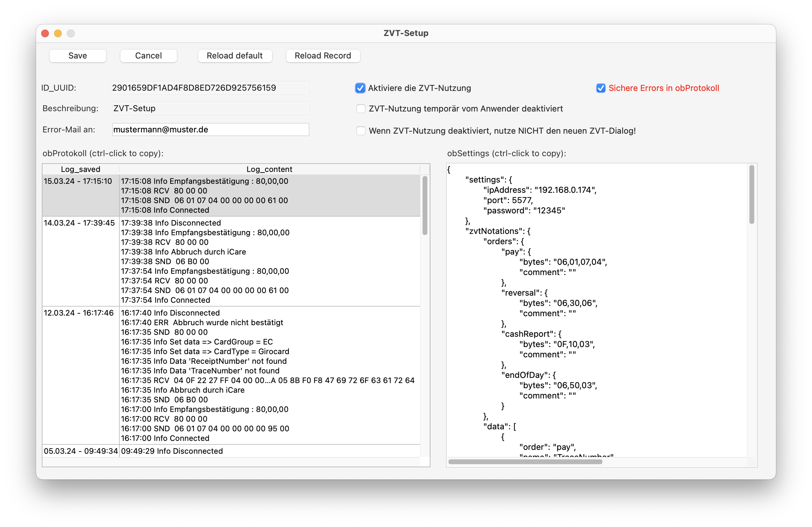
Task: Click the ipAddress line in obSettings
Action: (x=540, y=190)
